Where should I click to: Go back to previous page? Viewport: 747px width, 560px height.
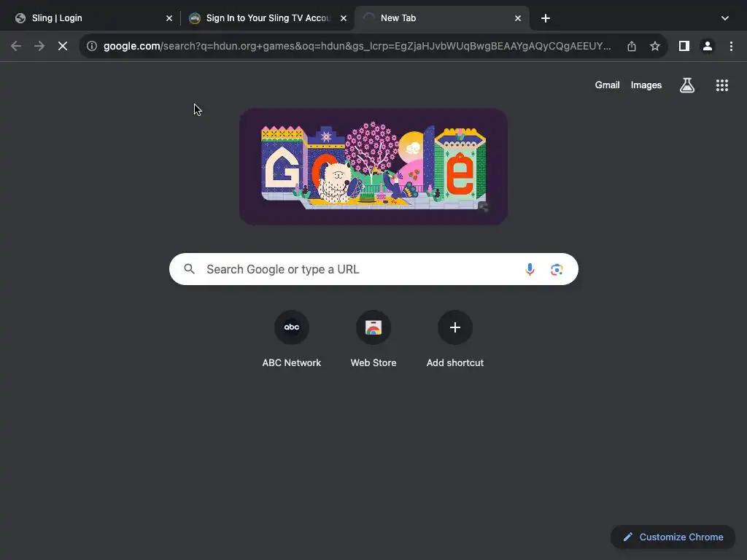(16, 46)
